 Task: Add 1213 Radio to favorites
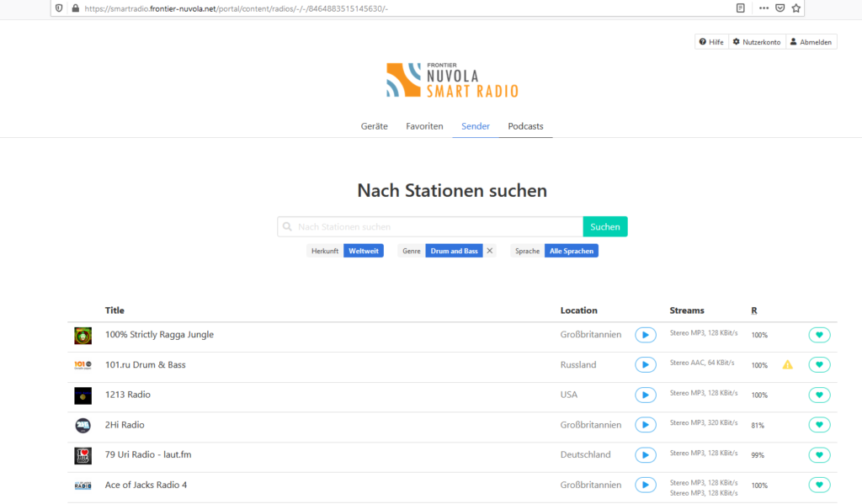click(819, 395)
